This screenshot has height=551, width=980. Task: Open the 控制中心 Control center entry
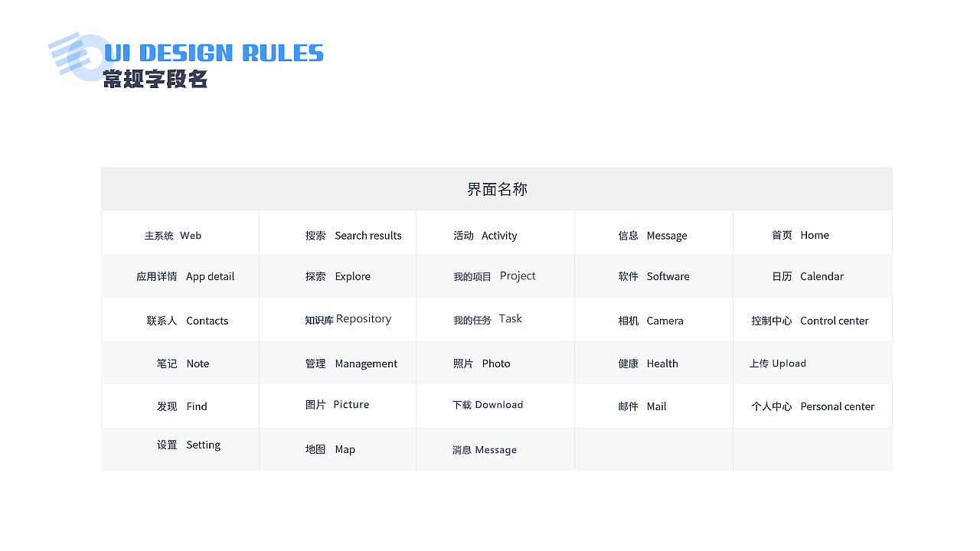tap(809, 321)
